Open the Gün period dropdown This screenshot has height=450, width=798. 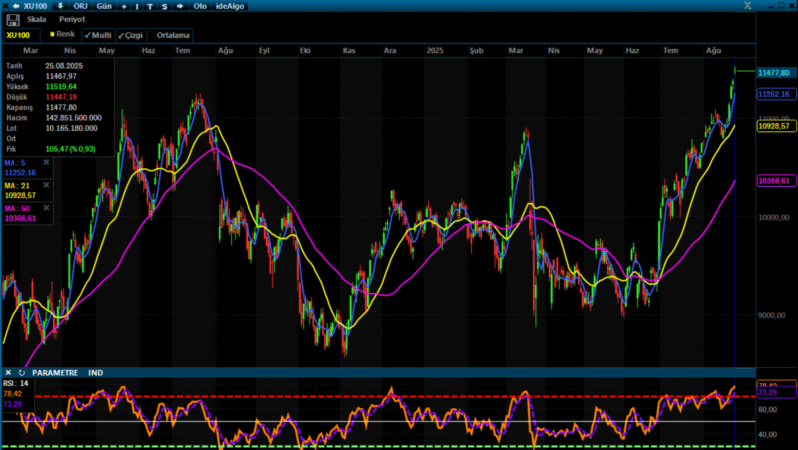coord(104,6)
